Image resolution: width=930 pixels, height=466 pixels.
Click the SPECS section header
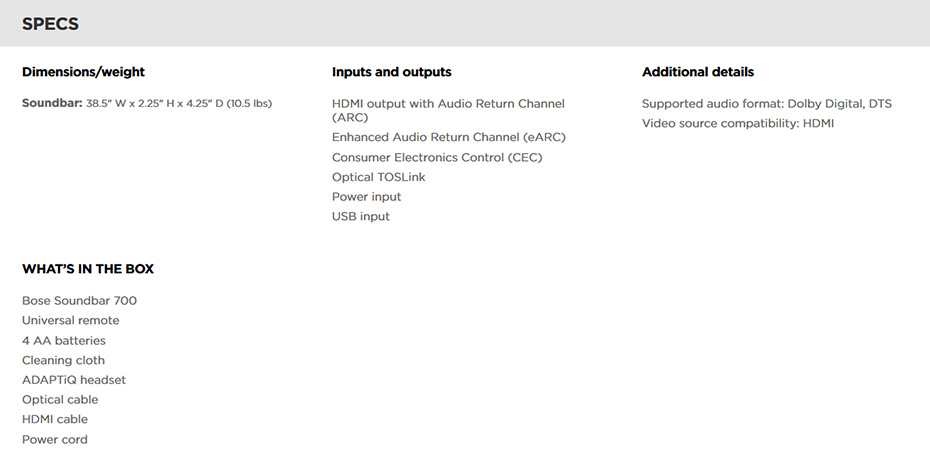click(50, 24)
